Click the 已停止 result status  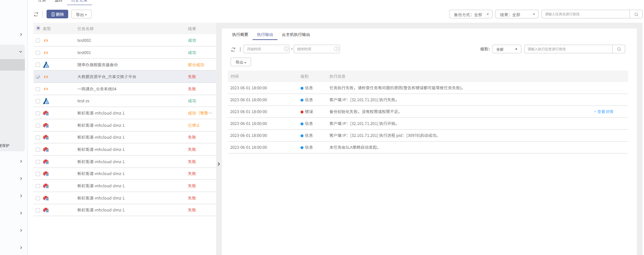194,125
